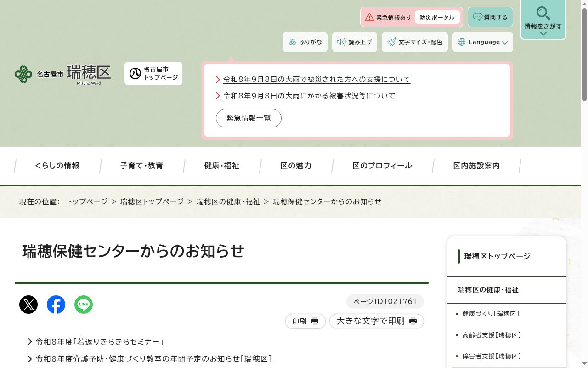Click the 印刷 print button
The image size is (588, 368).
(x=305, y=321)
